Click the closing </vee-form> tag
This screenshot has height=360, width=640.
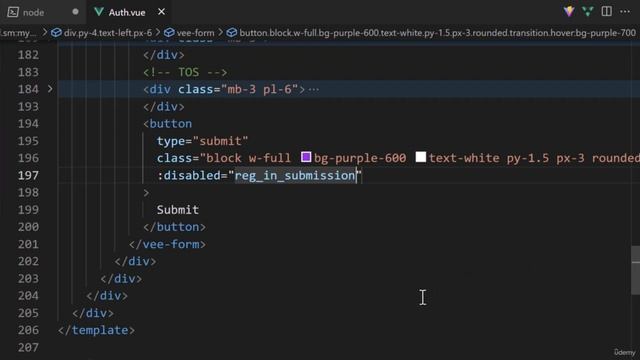(167, 244)
